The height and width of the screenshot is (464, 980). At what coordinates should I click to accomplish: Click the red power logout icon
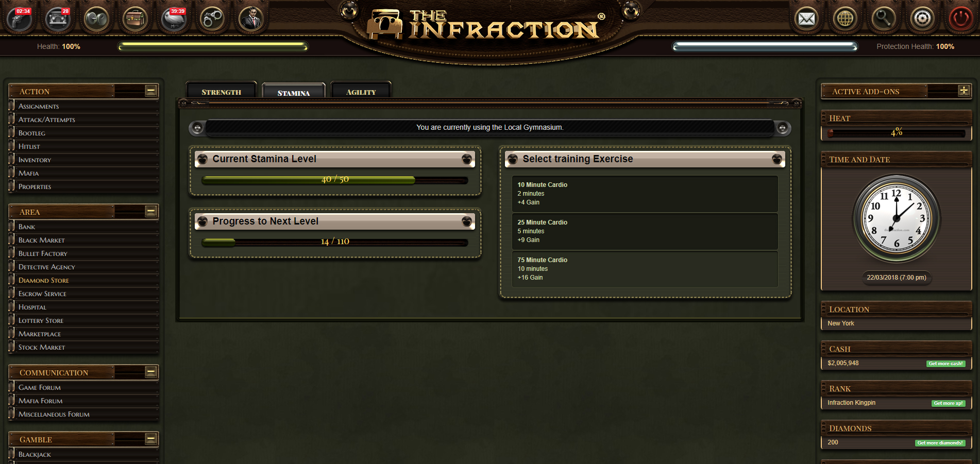[960, 19]
